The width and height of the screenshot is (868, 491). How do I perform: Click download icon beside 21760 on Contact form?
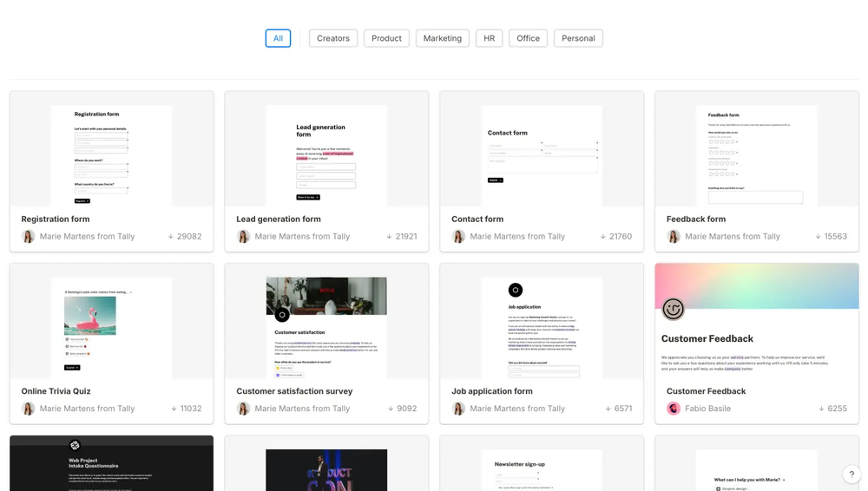point(603,237)
